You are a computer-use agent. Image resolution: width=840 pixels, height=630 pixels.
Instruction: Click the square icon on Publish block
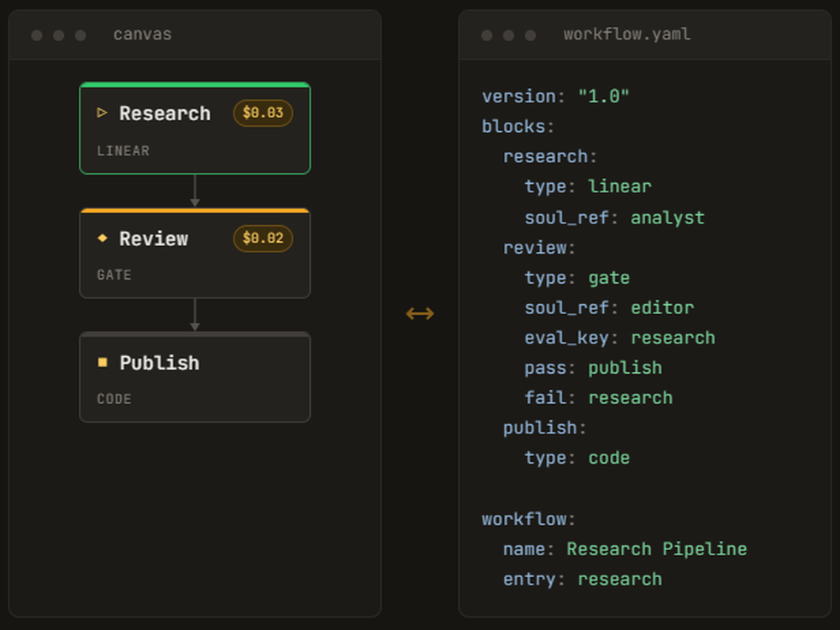(102, 363)
